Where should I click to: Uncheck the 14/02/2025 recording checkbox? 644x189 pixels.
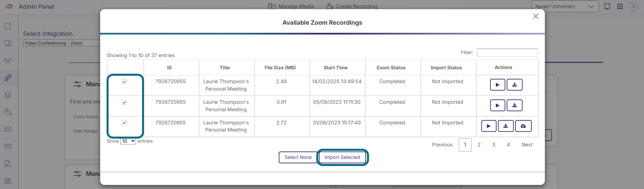point(124,81)
